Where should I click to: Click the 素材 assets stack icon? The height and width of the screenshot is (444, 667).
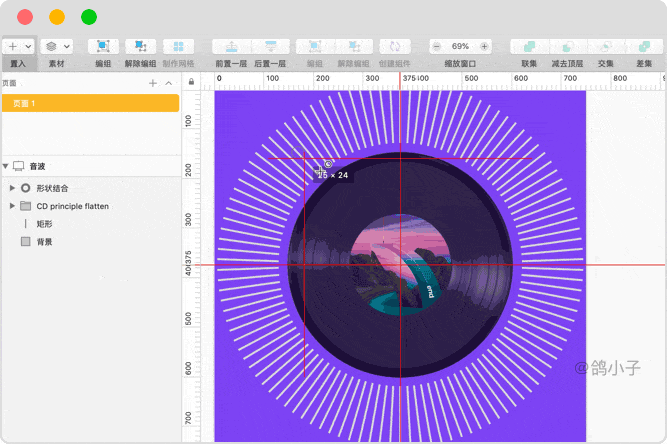coord(51,46)
